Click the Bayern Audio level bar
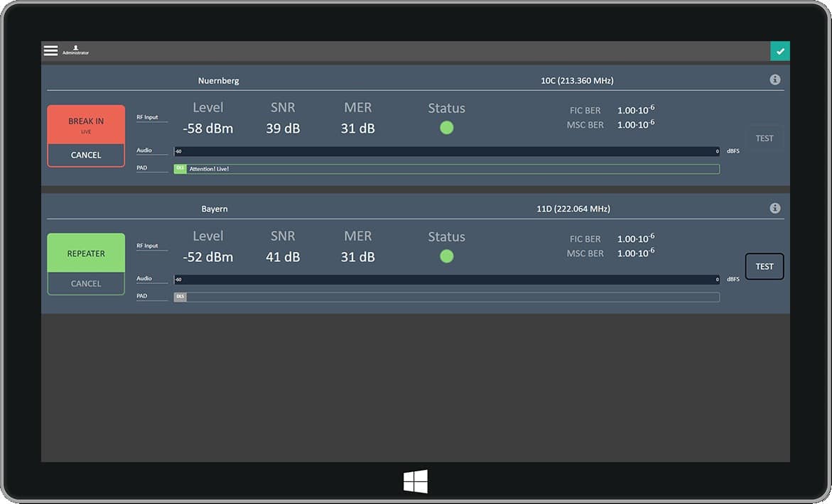This screenshot has width=832, height=504. [447, 280]
